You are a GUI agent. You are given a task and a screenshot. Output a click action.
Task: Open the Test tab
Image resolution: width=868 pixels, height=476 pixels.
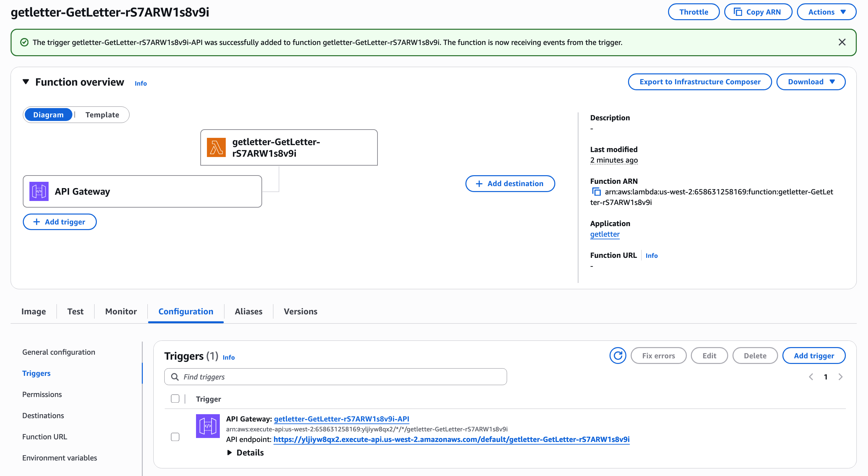(75, 311)
